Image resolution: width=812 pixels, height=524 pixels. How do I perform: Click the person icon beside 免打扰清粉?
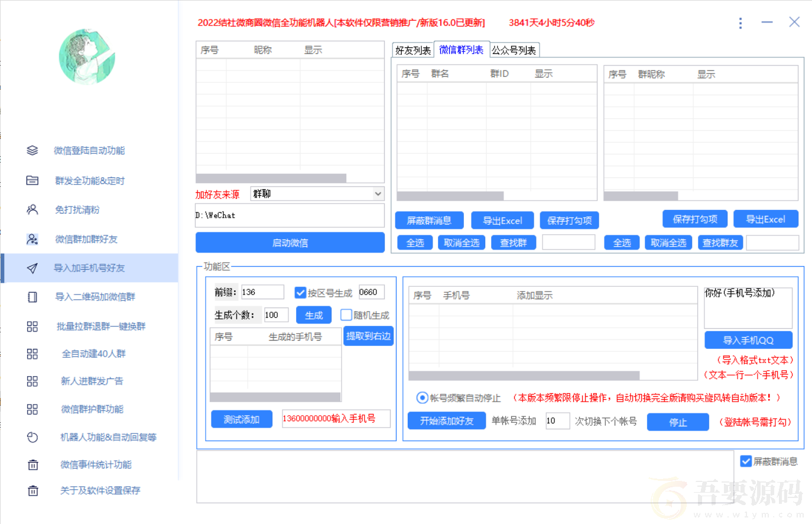pos(33,209)
